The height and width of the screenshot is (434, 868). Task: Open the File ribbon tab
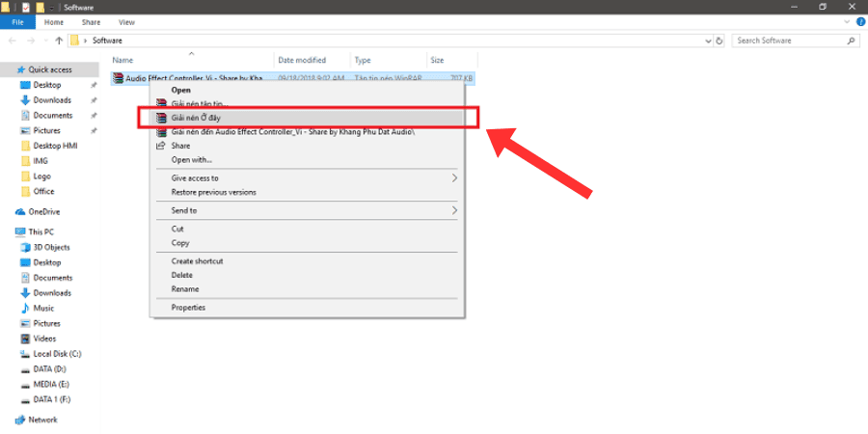tap(17, 22)
